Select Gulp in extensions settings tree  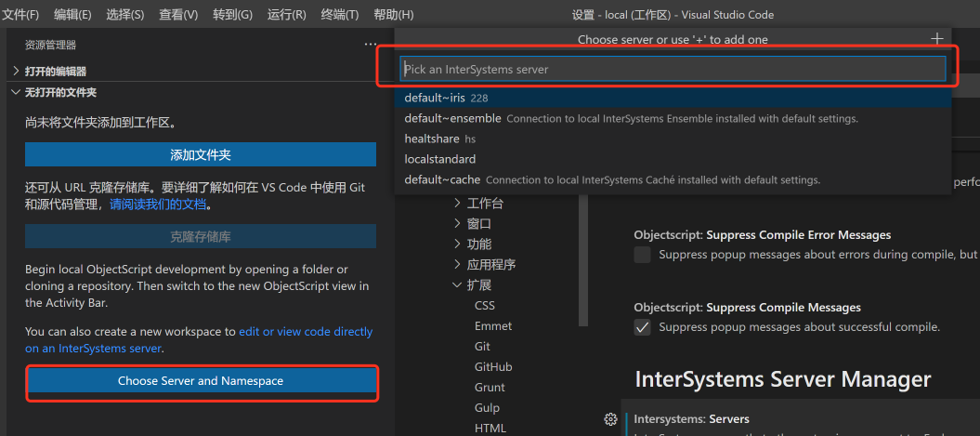487,408
